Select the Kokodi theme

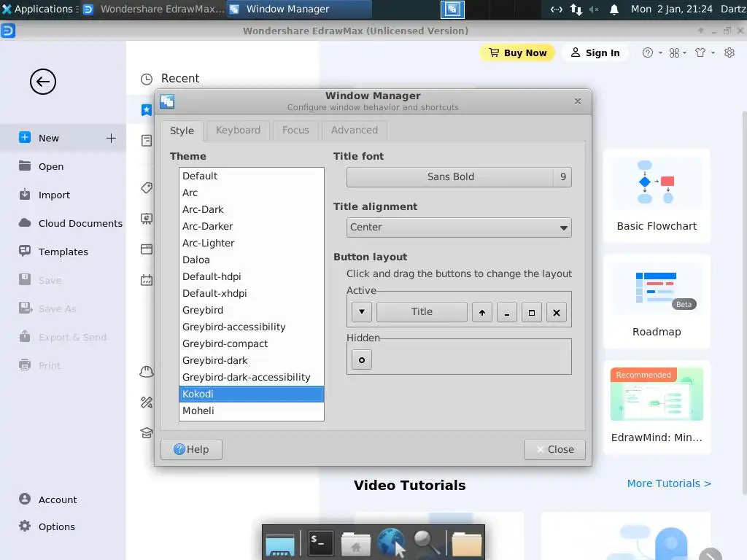(x=252, y=394)
